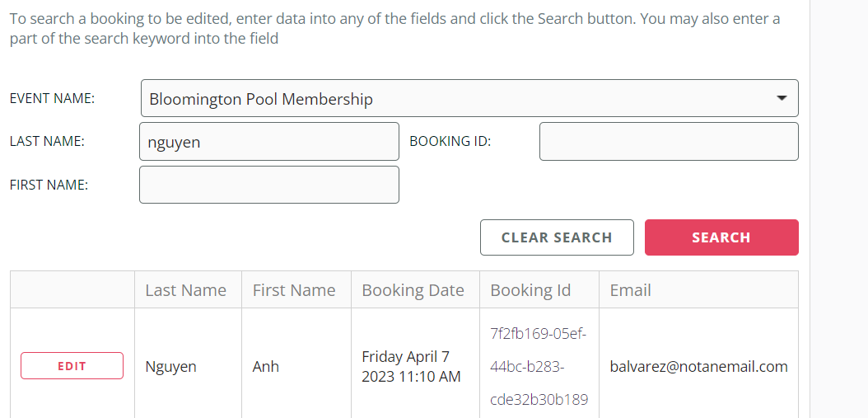Screen dimensions: 868x418
Task: Click the BOOKING ID label
Action: [450, 142]
